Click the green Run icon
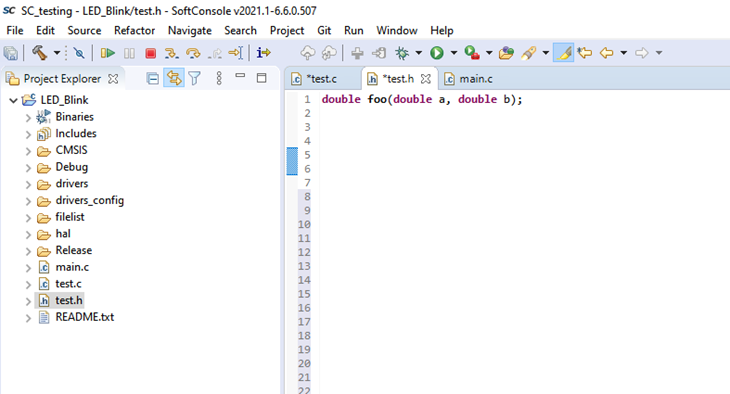Image resolution: width=730 pixels, height=394 pixels. (437, 53)
